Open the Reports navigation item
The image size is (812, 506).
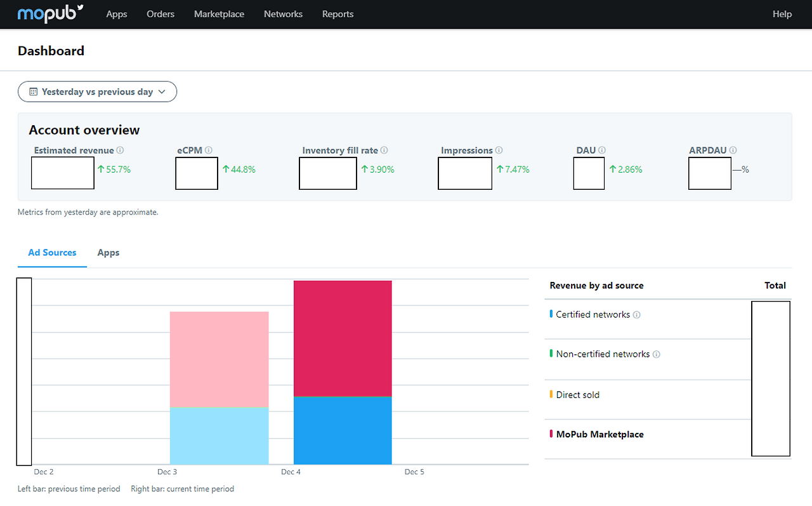(x=337, y=14)
